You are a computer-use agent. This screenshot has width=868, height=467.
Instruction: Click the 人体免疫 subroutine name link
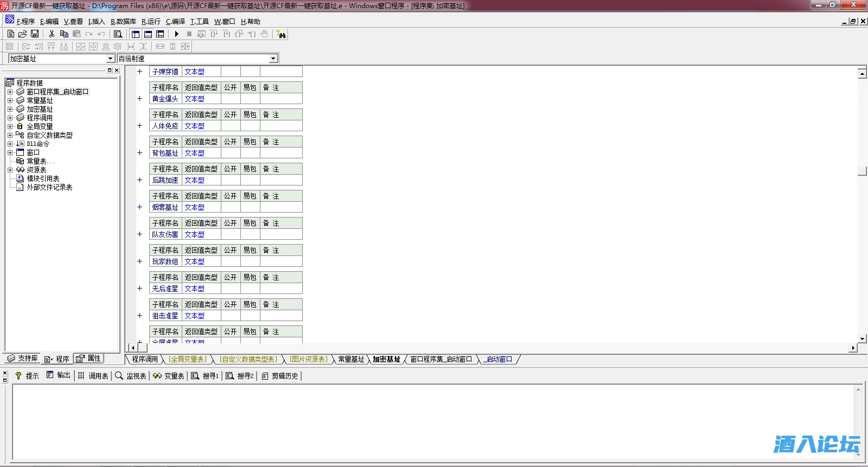coord(165,126)
